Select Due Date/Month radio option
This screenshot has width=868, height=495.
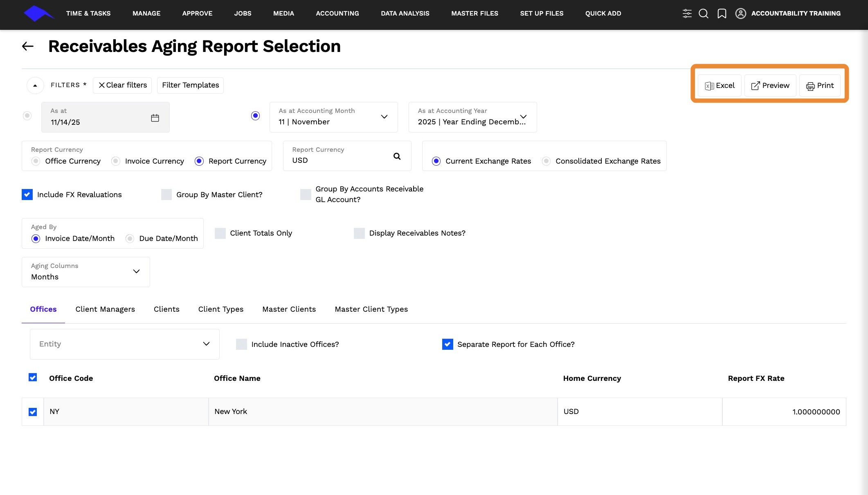pyautogui.click(x=130, y=239)
